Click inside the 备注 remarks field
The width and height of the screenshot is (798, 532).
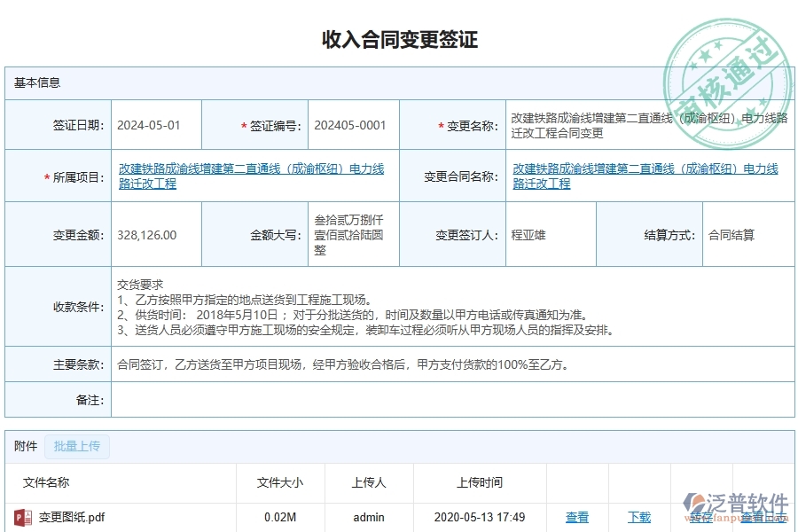pyautogui.click(x=355, y=400)
